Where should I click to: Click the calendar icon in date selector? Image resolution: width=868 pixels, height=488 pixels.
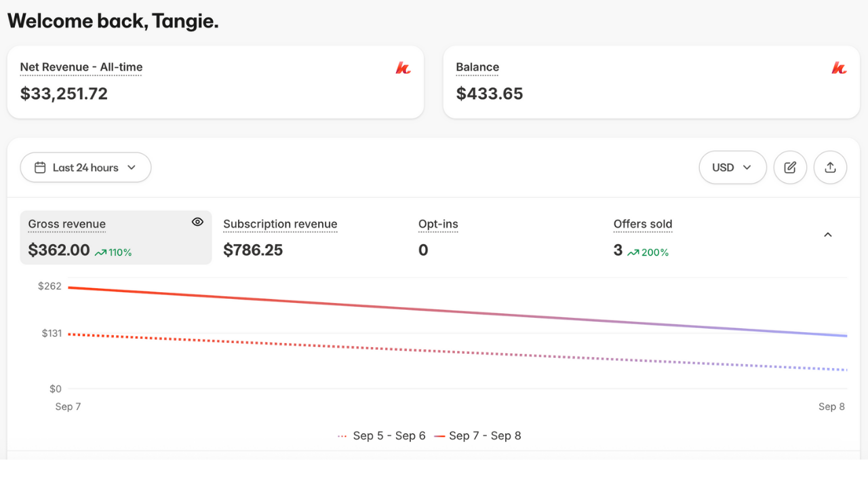click(40, 167)
